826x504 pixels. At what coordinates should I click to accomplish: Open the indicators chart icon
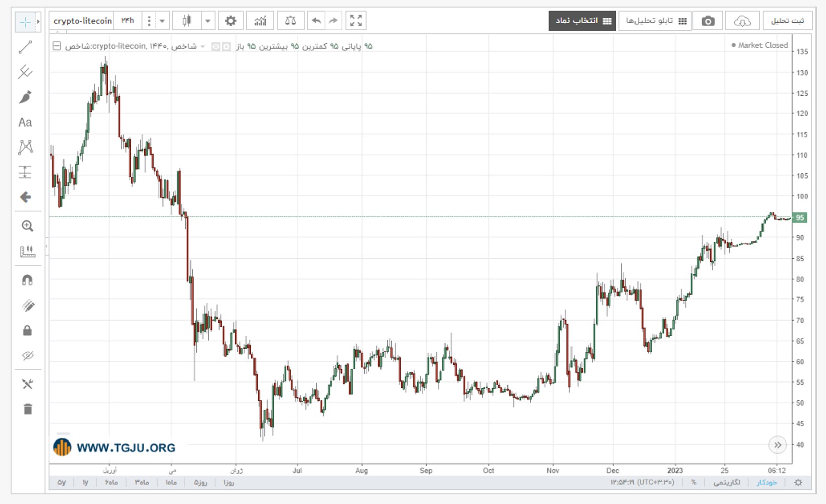260,21
